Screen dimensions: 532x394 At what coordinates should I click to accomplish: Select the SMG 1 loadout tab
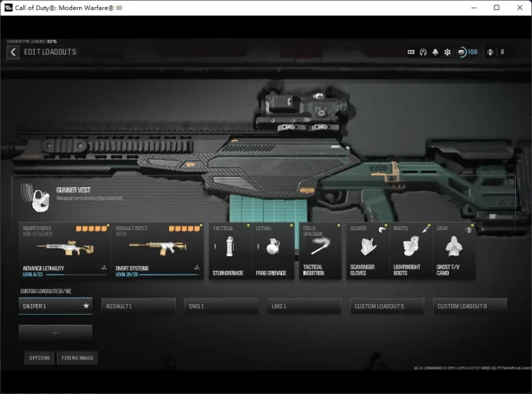[x=221, y=306]
